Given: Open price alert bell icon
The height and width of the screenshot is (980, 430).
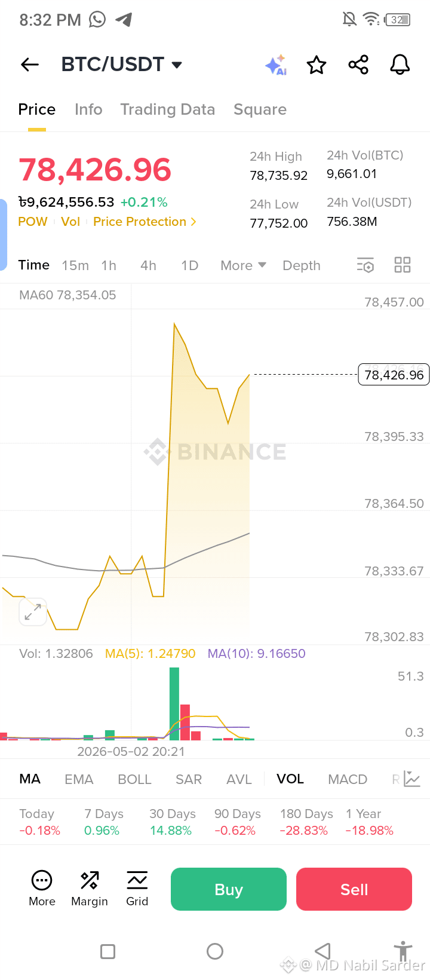Looking at the screenshot, I should click(400, 65).
